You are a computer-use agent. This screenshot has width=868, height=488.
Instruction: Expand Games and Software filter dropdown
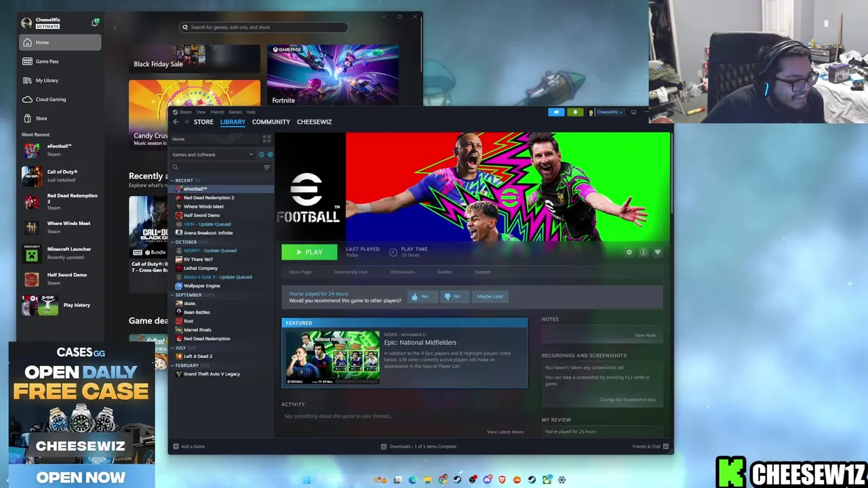(x=213, y=155)
